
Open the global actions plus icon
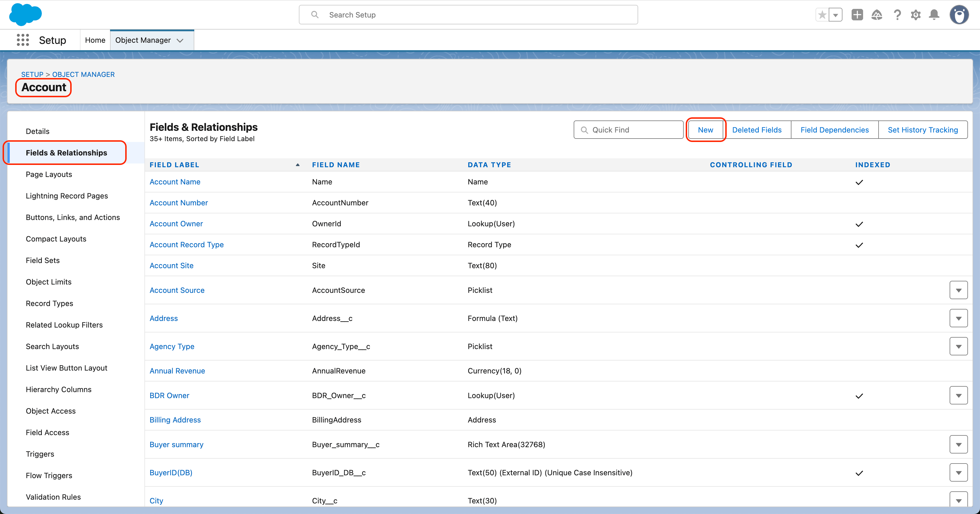[x=857, y=15]
